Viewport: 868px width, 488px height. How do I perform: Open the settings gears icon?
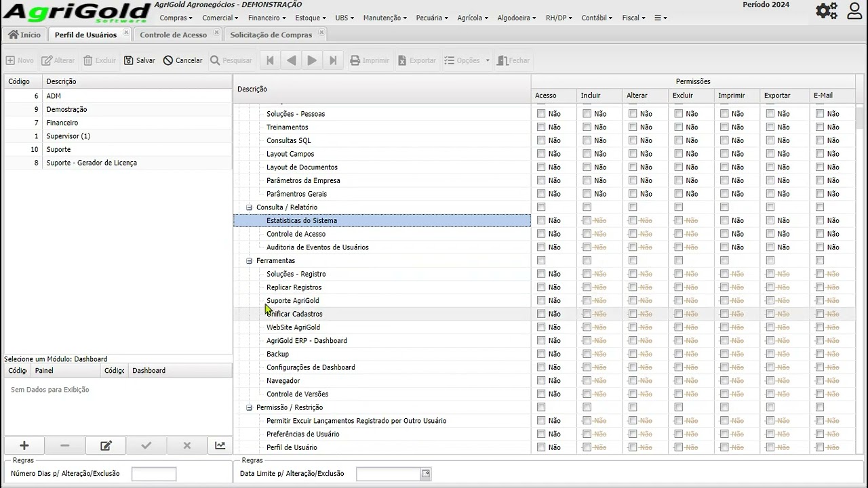[x=827, y=11]
